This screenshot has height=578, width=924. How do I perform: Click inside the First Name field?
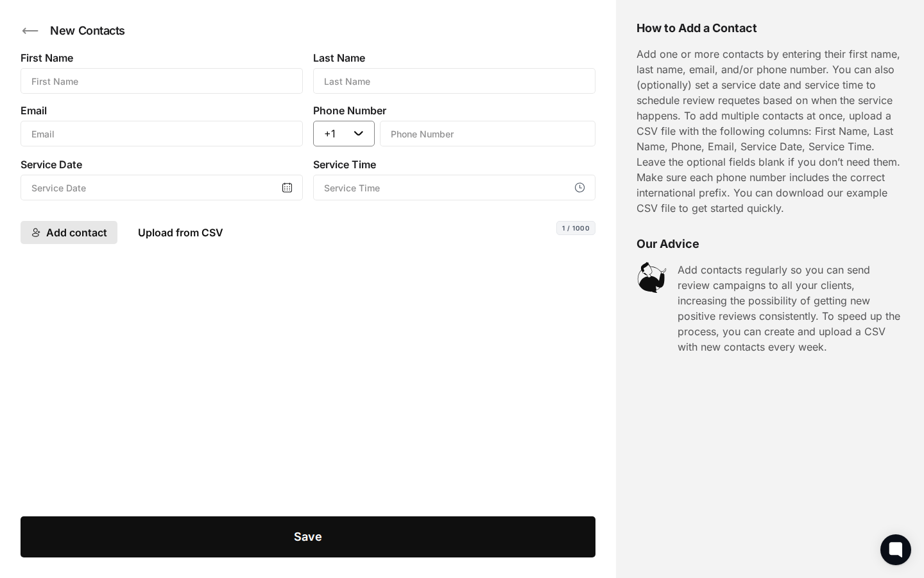tap(162, 81)
